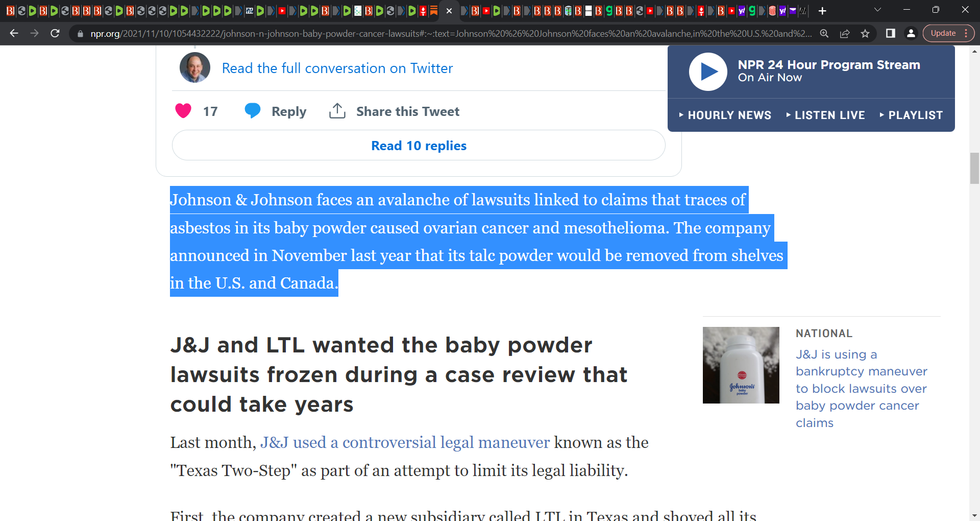Switch to the last tab in the strip
This screenshot has width=980, height=521.
tap(803, 11)
